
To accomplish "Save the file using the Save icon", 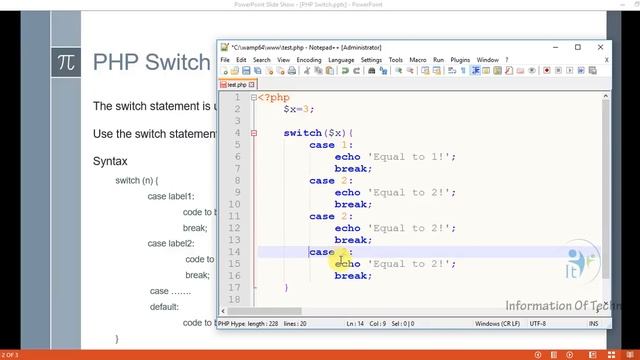I will pos(246,71).
